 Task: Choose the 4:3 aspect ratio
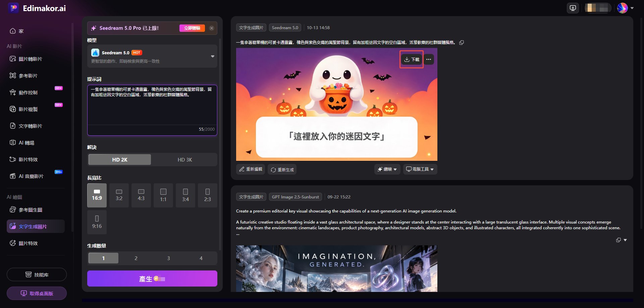coord(141,195)
